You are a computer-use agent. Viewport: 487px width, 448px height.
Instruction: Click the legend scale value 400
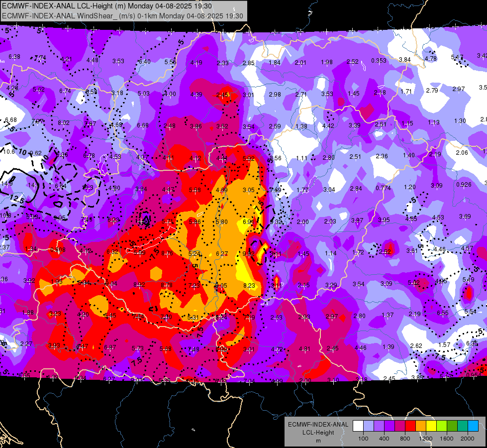384,439
